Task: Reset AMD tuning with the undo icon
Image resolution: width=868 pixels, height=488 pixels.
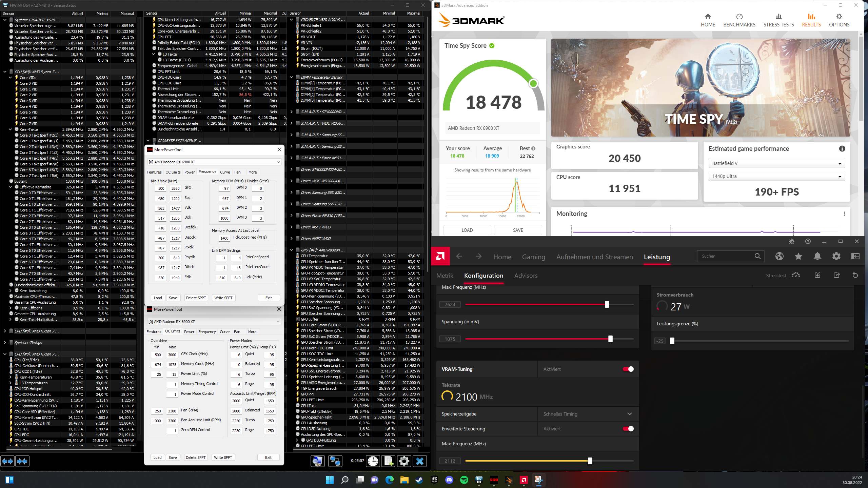Action: coord(855,275)
